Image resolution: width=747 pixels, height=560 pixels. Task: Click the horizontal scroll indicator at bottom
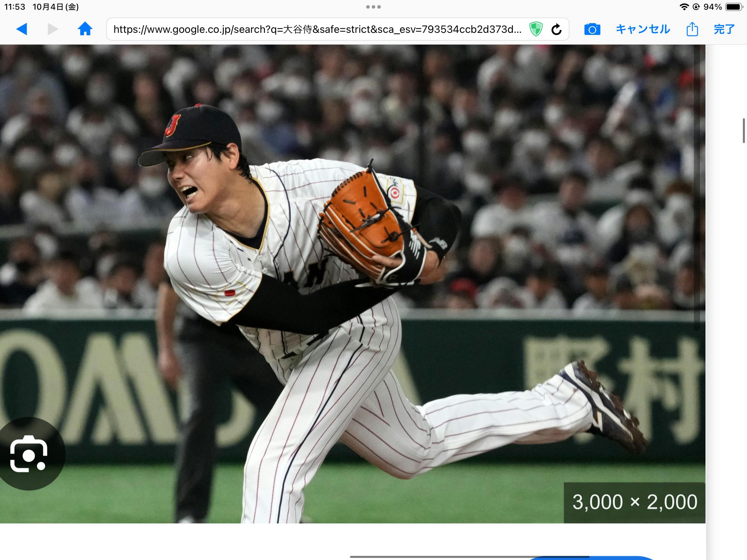tap(469, 557)
